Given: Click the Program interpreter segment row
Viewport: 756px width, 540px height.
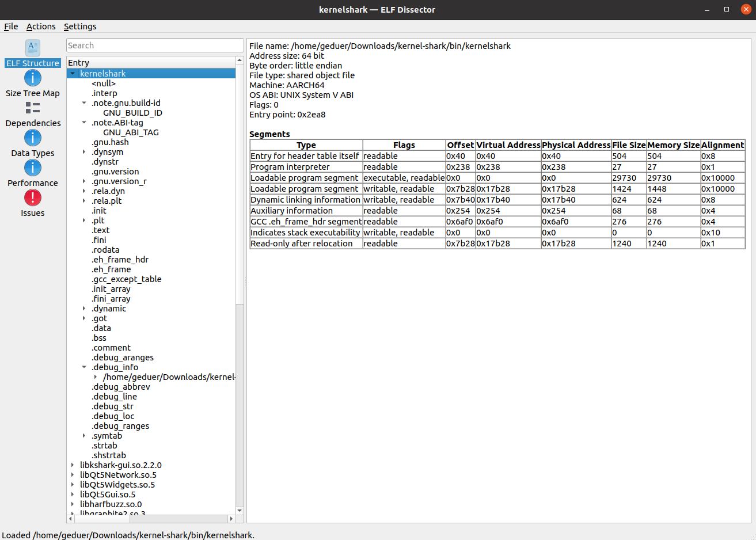Looking at the screenshot, I should pyautogui.click(x=497, y=167).
